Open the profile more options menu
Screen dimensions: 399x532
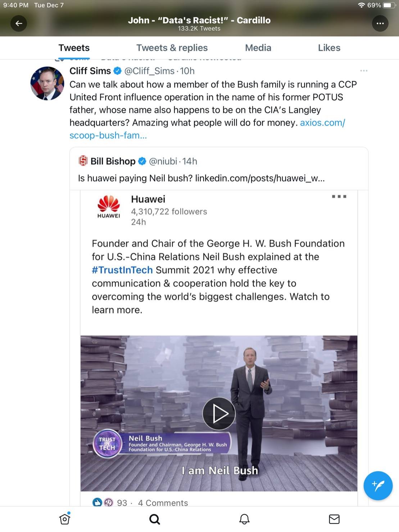point(380,23)
